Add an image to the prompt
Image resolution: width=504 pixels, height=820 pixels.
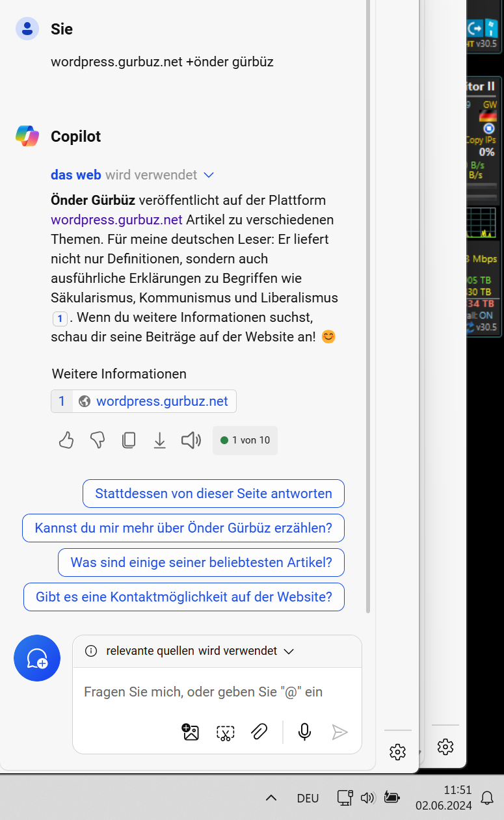tap(190, 732)
